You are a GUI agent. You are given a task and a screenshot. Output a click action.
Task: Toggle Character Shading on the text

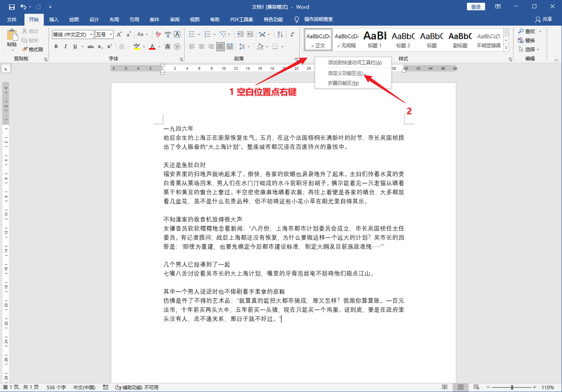point(168,46)
